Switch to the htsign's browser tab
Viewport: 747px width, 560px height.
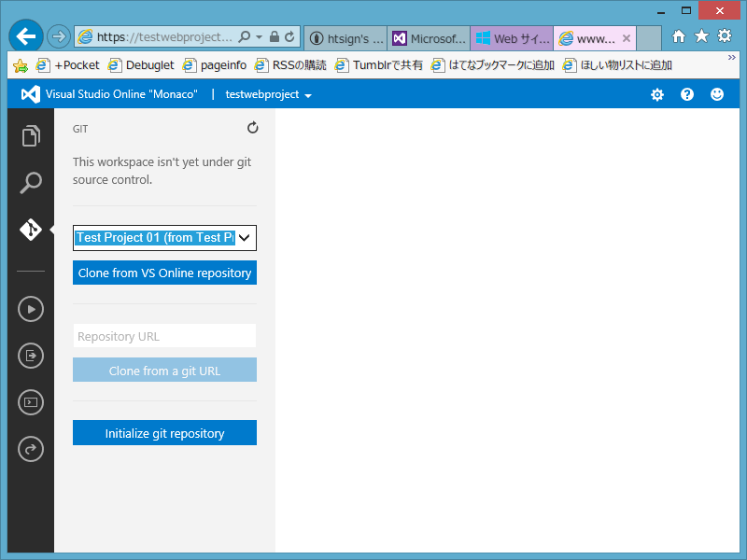click(x=345, y=38)
